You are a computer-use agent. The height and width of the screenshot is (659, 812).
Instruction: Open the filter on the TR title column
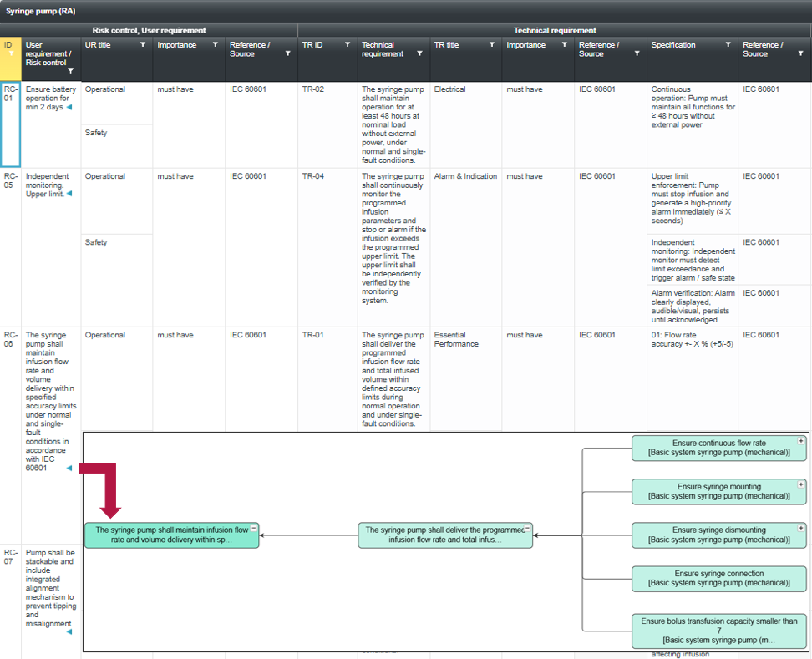point(493,43)
